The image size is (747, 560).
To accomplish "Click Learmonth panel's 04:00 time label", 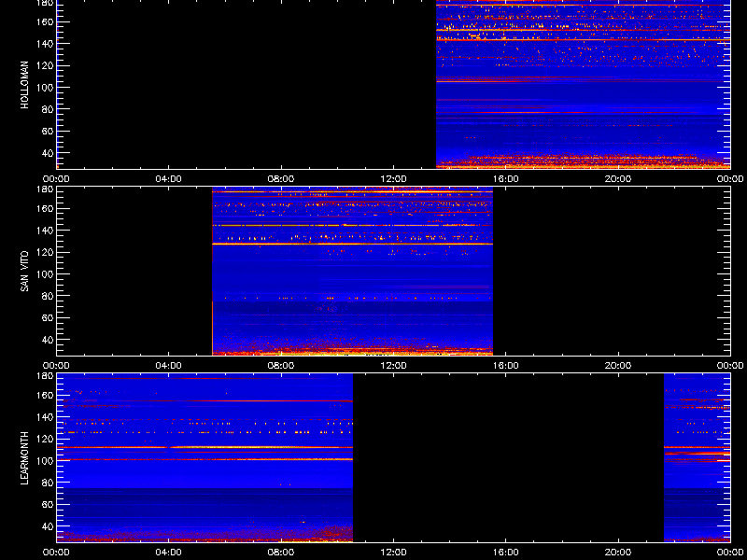I will point(169,553).
